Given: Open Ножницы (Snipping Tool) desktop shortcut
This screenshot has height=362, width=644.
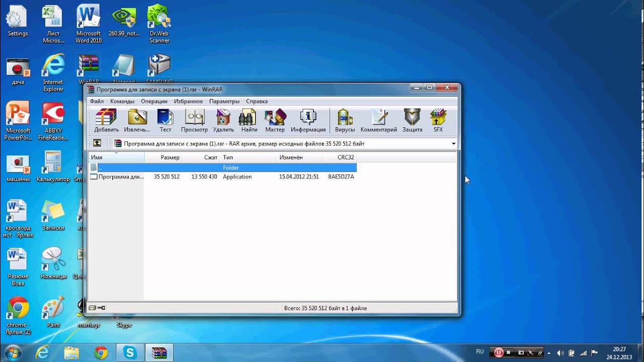Looking at the screenshot, I should pyautogui.click(x=53, y=263).
